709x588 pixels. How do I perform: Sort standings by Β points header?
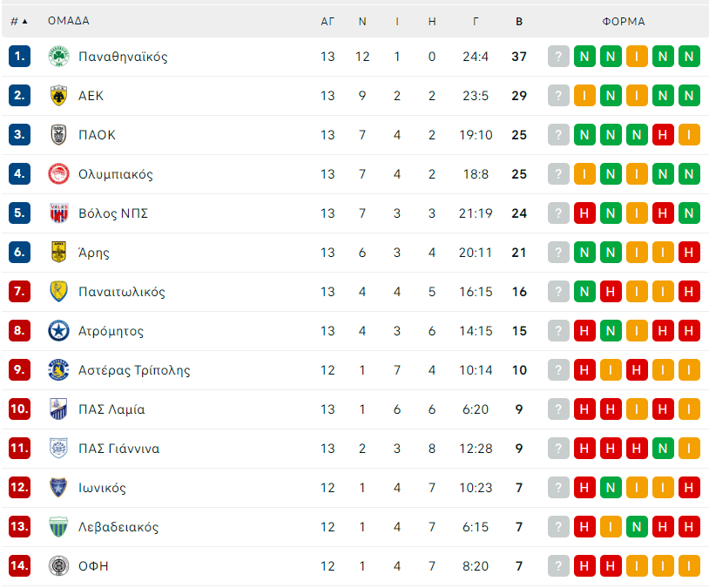[x=519, y=21]
